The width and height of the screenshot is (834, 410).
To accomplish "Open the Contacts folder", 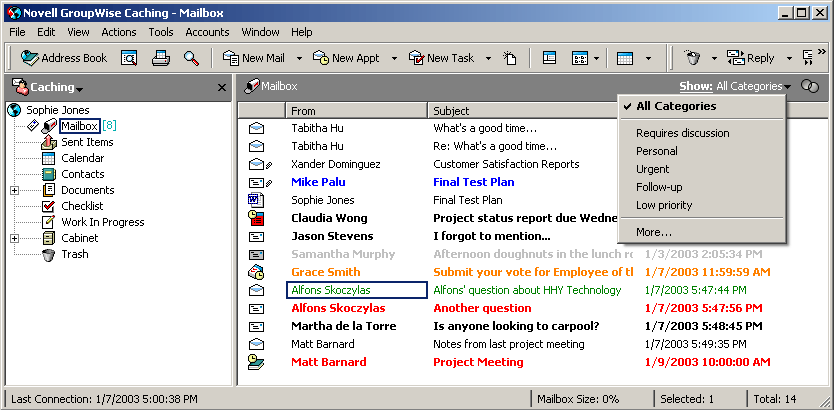I will (82, 174).
